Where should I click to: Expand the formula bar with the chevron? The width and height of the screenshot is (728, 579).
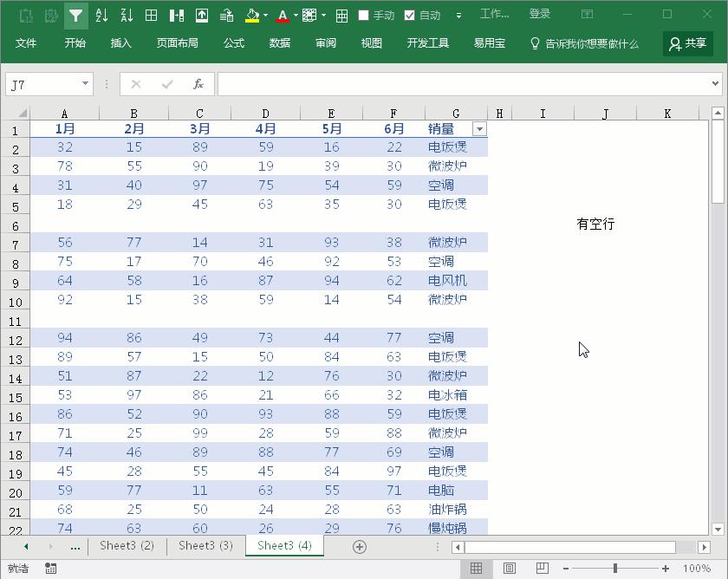pyautogui.click(x=715, y=84)
